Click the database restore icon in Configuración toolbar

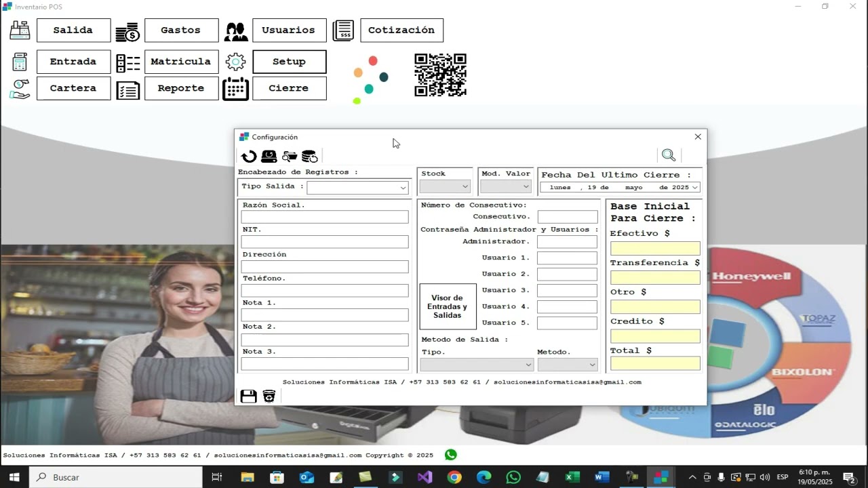(310, 157)
